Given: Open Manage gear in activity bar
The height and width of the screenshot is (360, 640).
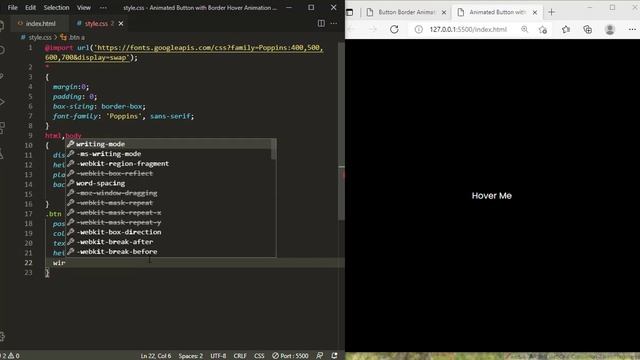Looking at the screenshot, I should click(x=2, y=336).
